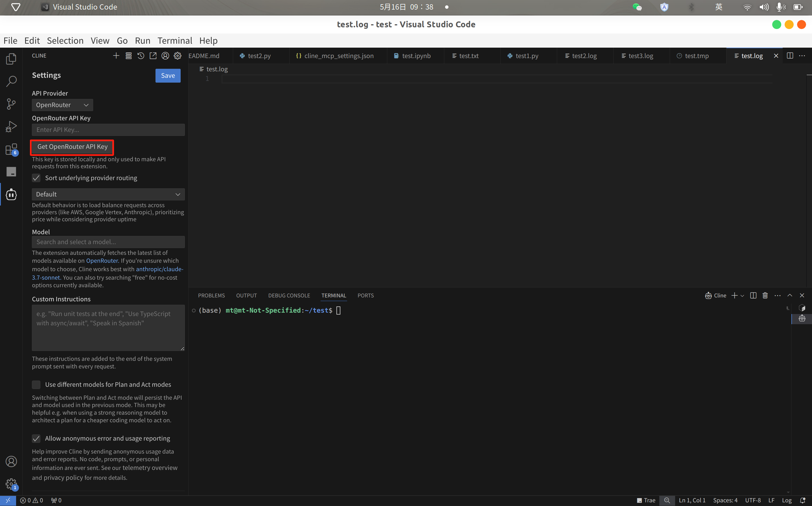Open anthropic/claude-3.7-sonnet link
Screen dimensions: 812x506
click(159, 269)
